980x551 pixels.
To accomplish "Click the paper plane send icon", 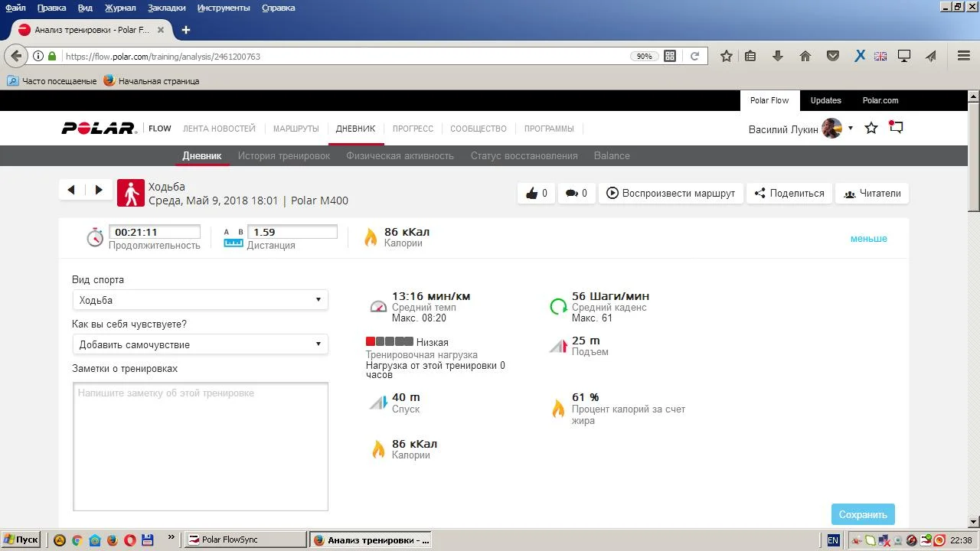I will (x=931, y=56).
